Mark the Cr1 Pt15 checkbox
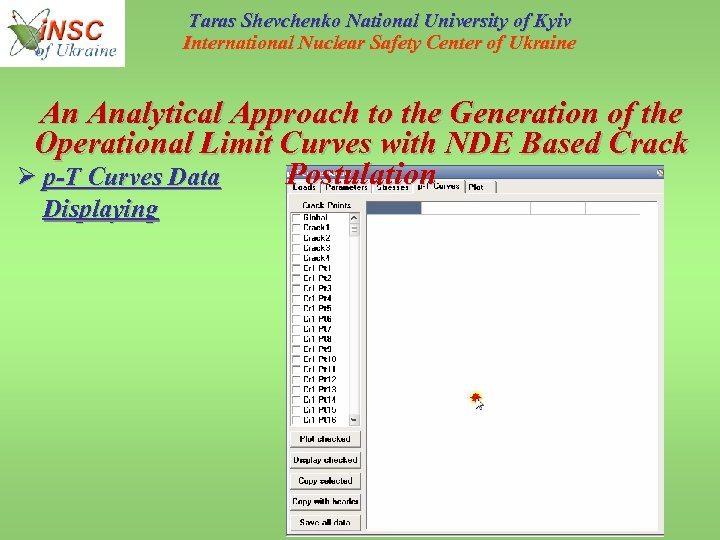Viewport: 720px width, 540px height. 297,410
